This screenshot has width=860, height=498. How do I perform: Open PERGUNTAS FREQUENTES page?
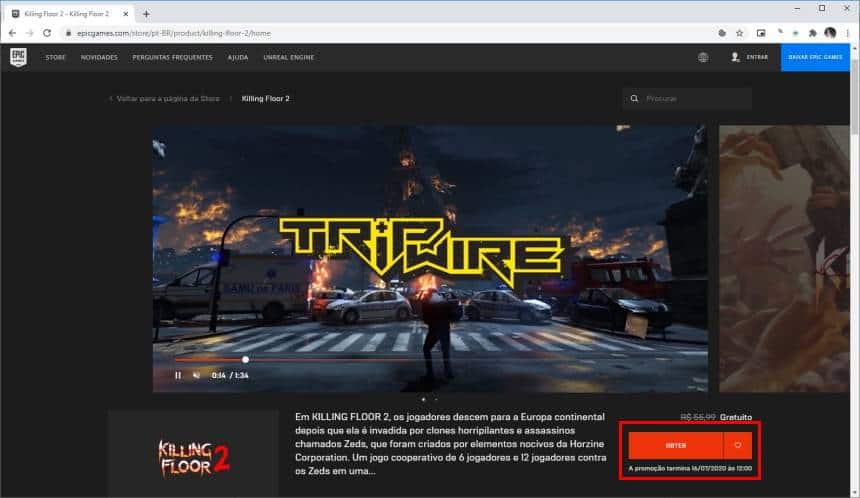pyautogui.click(x=172, y=58)
